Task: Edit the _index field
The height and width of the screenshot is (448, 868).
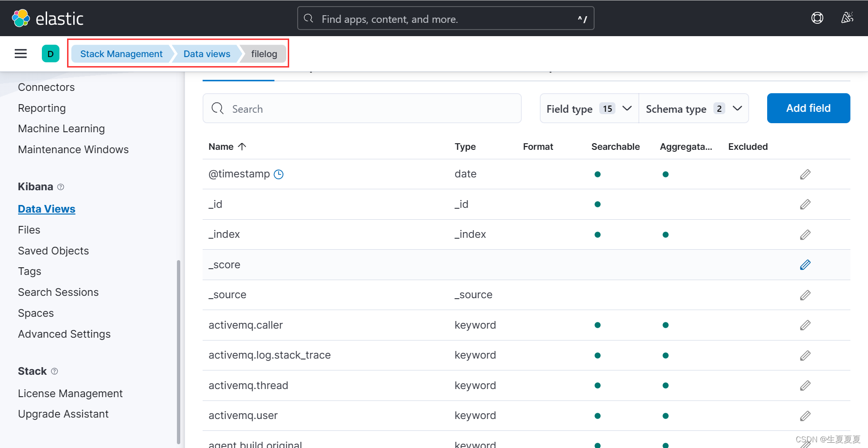Action: coord(805,234)
